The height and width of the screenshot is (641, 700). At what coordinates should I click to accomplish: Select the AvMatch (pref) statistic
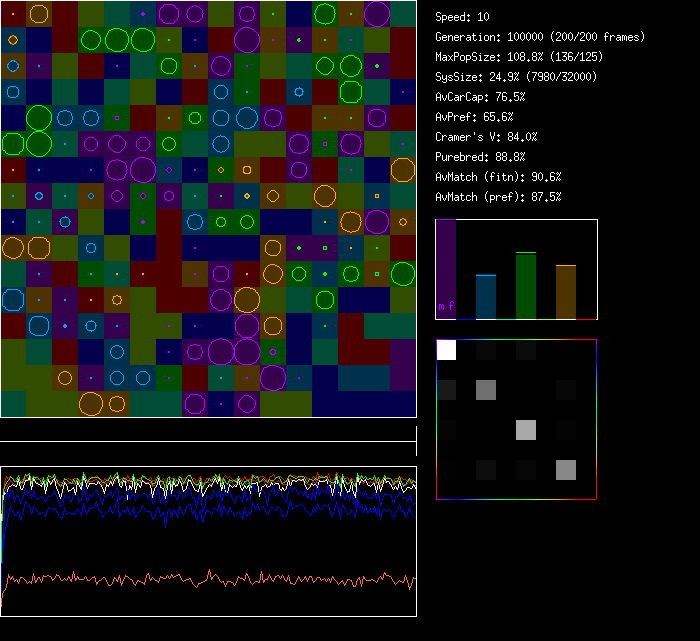[498, 197]
